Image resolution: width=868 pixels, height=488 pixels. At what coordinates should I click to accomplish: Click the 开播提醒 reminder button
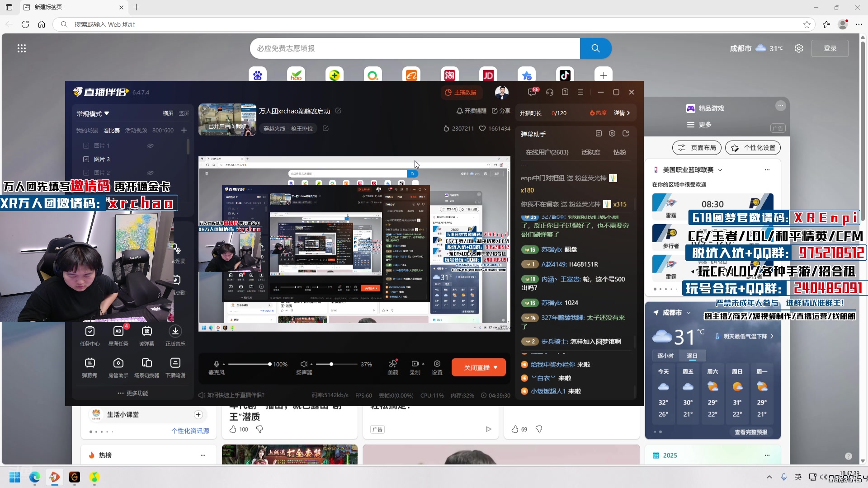point(471,111)
